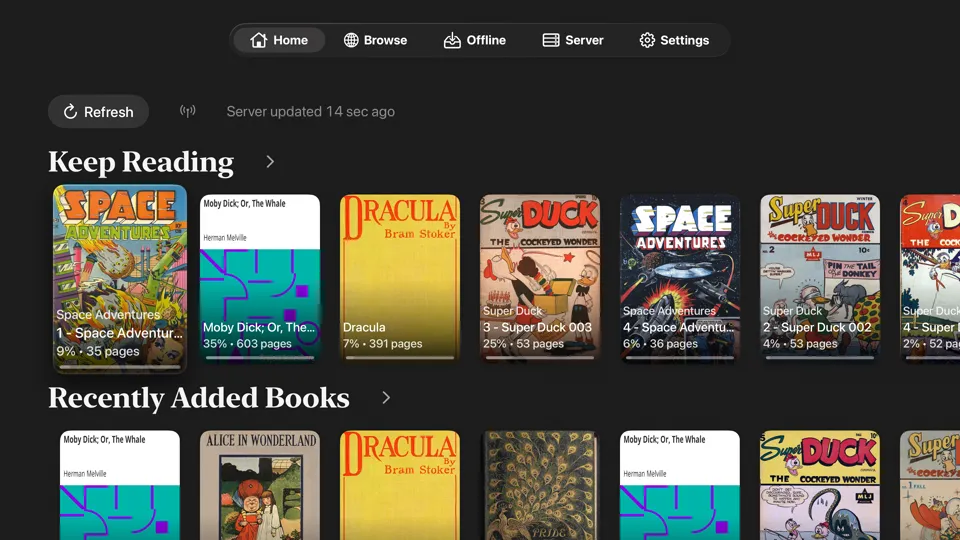
Task: Open second Moby Dick in Recently Added
Action: pyautogui.click(x=680, y=485)
